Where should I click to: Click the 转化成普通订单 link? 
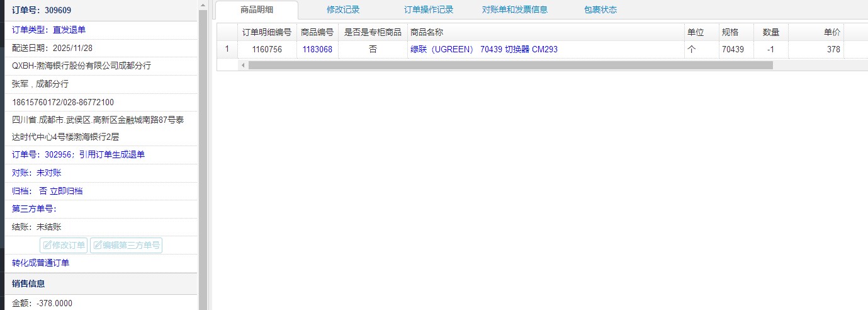[41, 263]
